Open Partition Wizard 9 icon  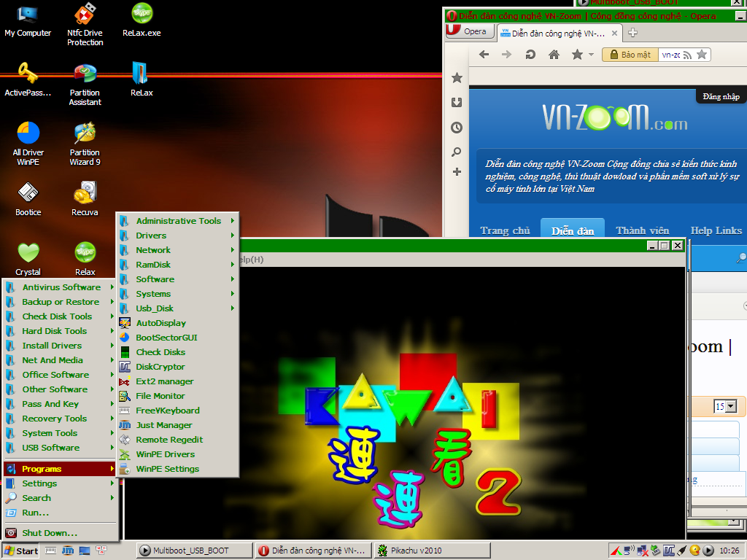[x=85, y=144]
